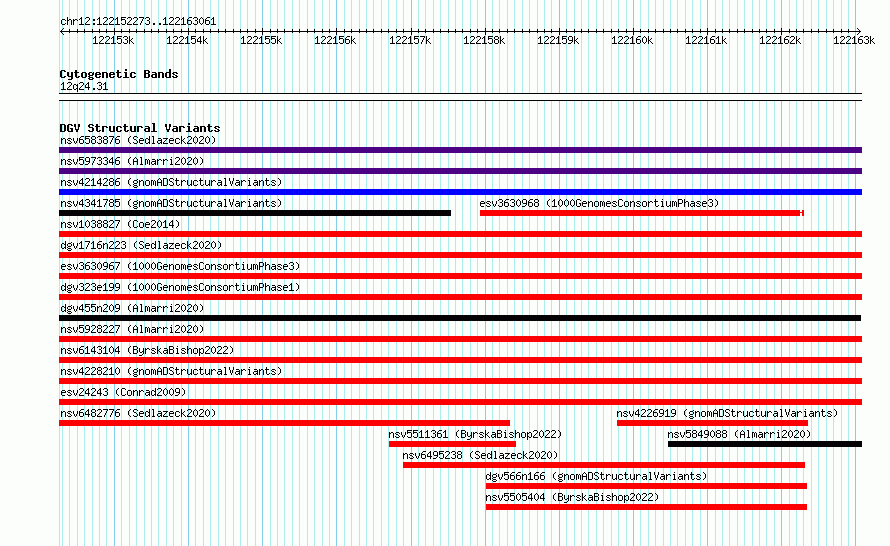Screen dimensions: 890x546
Task: Open the nsv1038827 (Coe2014) label
Action: 120,224
